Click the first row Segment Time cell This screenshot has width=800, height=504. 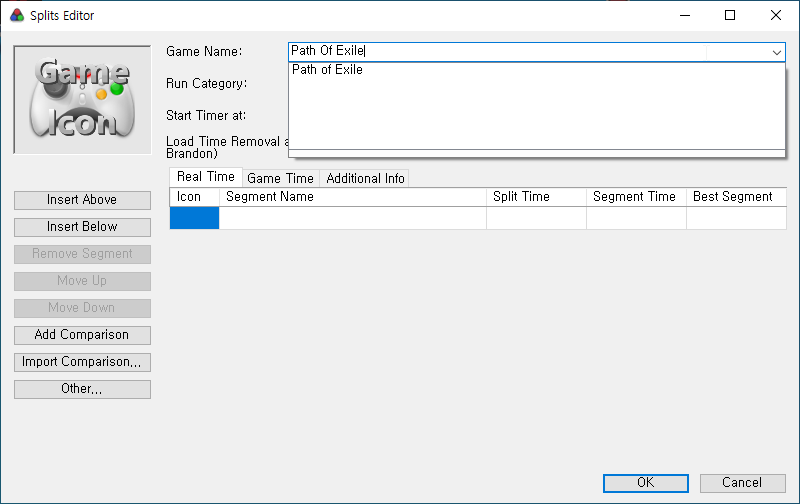point(636,218)
